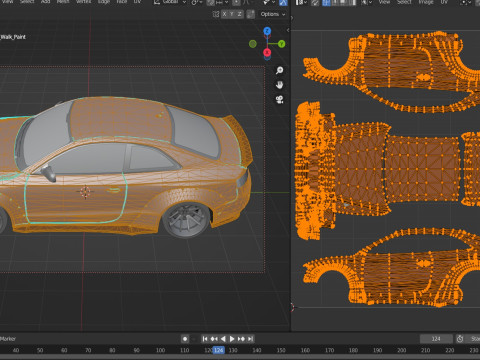Open the 3D viewport Select menu

[x=27, y=2]
